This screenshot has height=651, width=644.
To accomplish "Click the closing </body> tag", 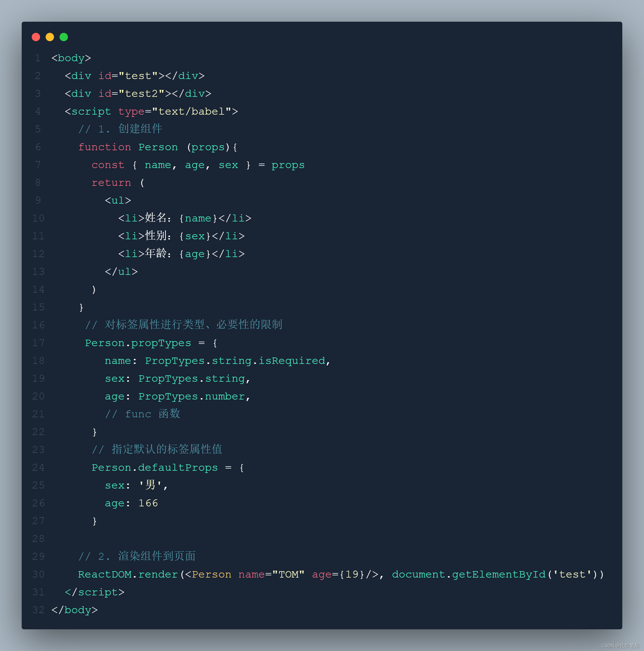I will tap(75, 610).
